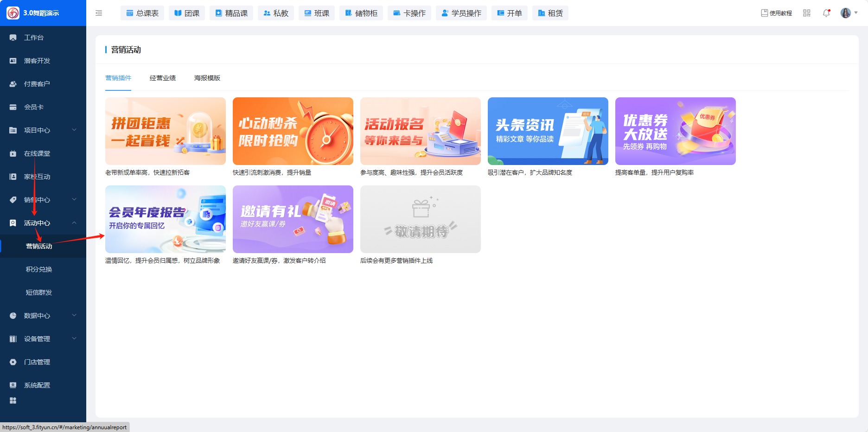Open the 优惠券大放送 coupon plugin card
The image size is (868, 432).
point(675,131)
